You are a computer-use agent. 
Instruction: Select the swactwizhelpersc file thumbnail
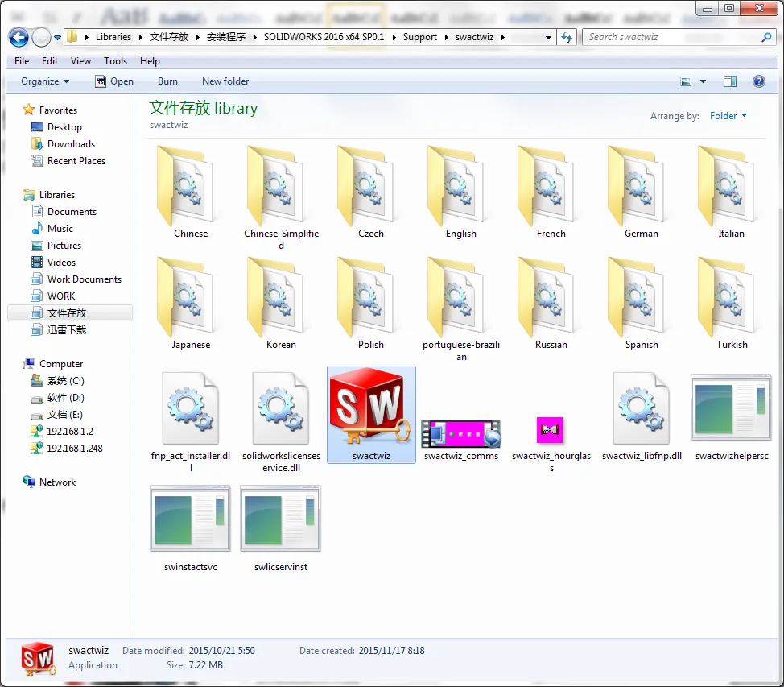click(x=732, y=408)
